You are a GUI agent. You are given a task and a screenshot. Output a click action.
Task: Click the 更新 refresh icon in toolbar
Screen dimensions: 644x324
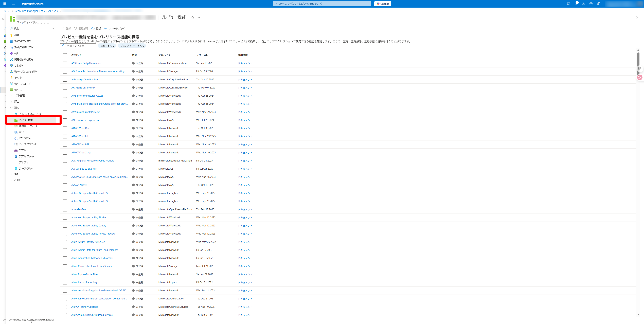[93, 28]
